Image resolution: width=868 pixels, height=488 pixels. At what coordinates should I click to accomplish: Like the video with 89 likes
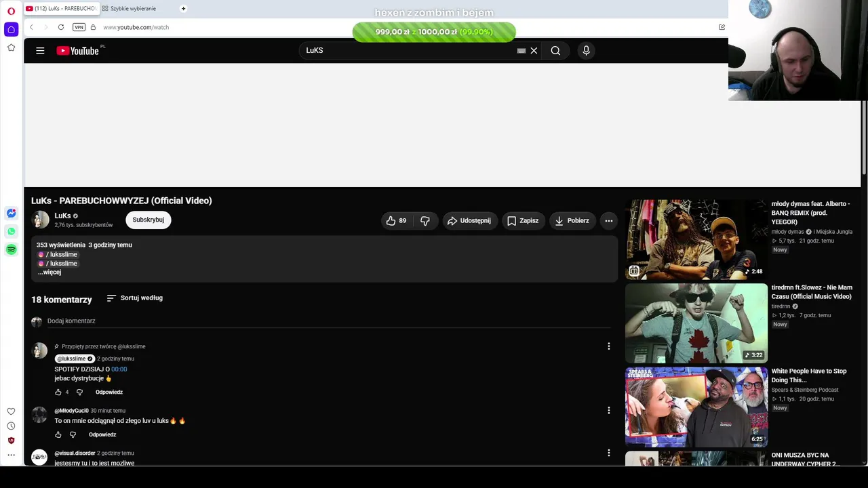(x=396, y=220)
